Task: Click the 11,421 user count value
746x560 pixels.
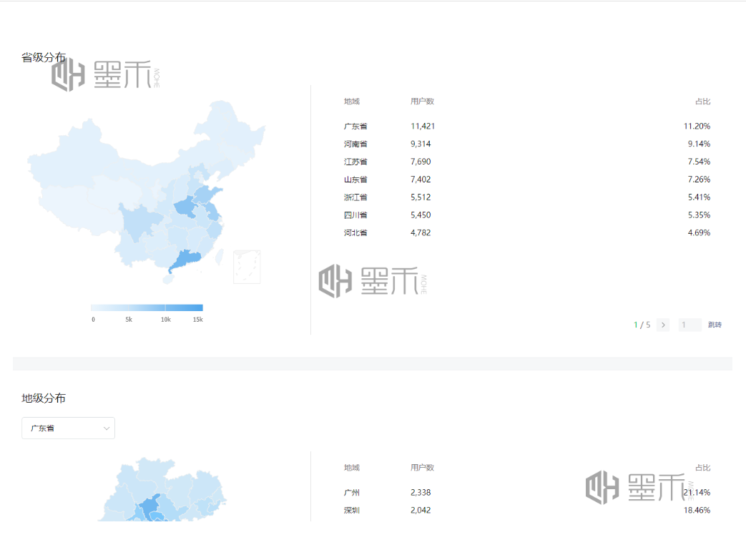Action: pyautogui.click(x=423, y=126)
